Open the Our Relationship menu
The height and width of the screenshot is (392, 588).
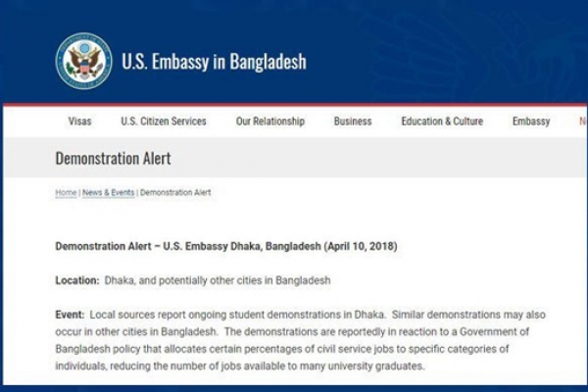click(x=270, y=122)
